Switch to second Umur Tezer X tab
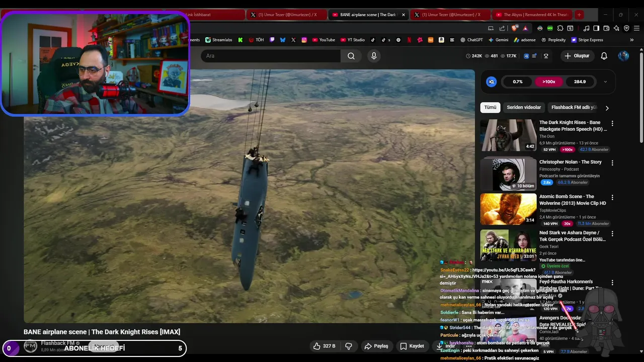The image size is (644, 362). pos(450,15)
